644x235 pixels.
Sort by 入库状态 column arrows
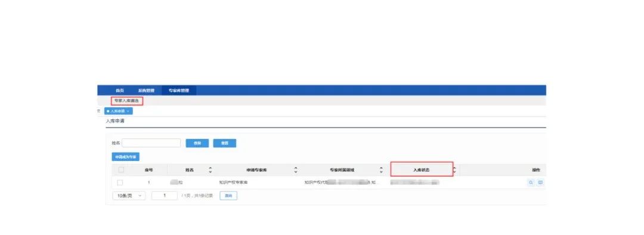[x=454, y=169]
